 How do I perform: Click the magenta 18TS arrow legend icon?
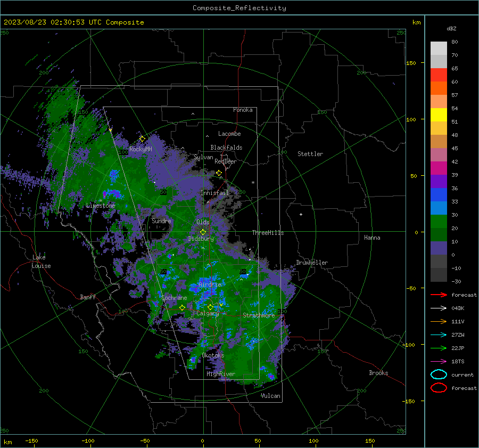(x=439, y=362)
